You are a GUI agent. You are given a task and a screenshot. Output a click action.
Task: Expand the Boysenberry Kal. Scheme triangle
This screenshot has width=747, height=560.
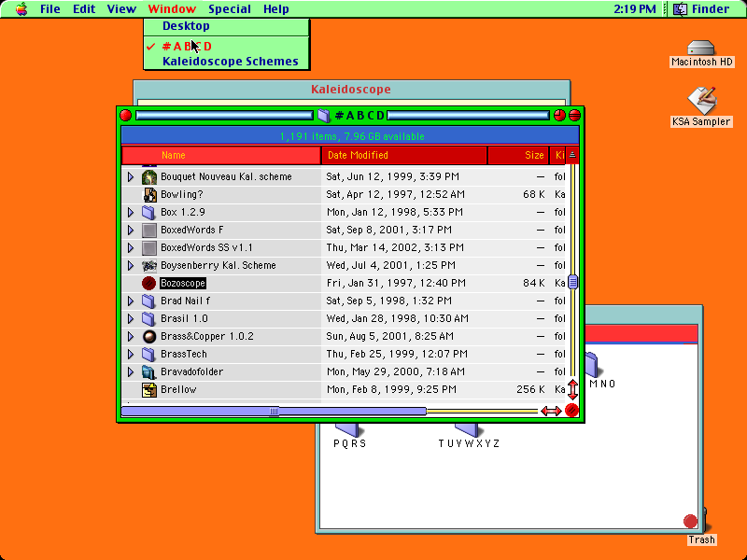pos(131,265)
